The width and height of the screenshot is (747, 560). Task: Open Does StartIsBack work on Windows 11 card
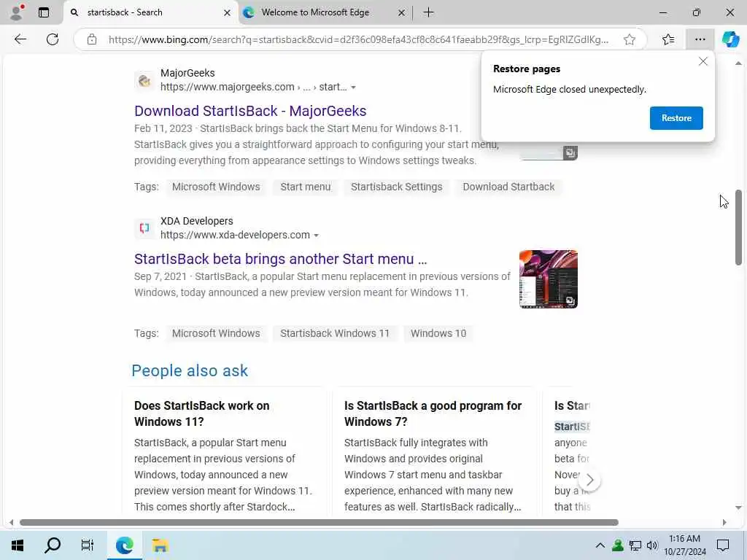225,452
